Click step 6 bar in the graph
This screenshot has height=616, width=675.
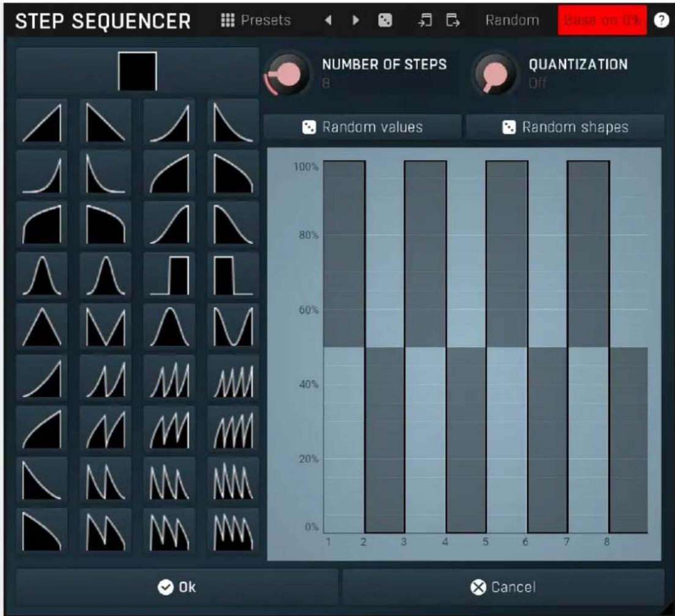[x=548, y=440]
